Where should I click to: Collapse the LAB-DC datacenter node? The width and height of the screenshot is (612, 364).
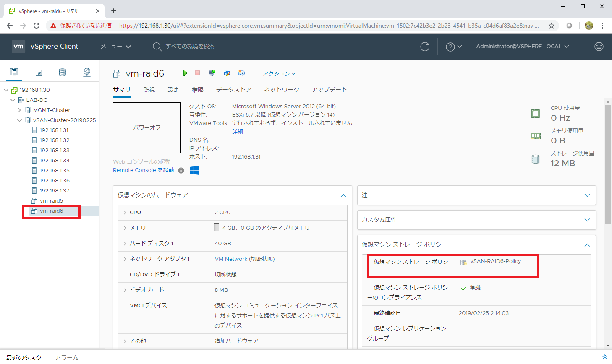click(x=13, y=100)
